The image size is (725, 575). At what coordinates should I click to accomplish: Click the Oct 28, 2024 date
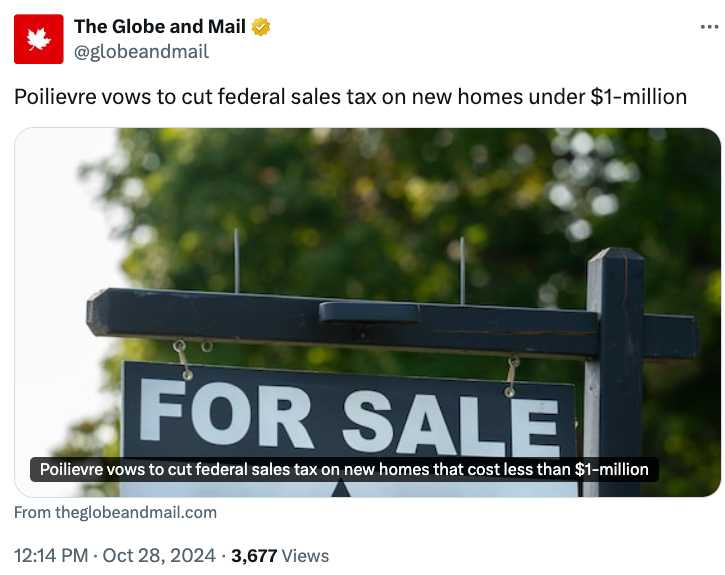(161, 556)
